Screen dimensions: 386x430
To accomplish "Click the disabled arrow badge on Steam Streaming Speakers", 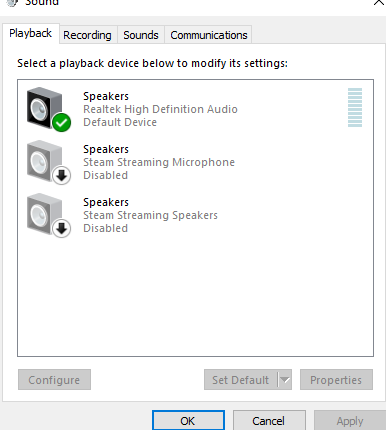I will 61,228.
